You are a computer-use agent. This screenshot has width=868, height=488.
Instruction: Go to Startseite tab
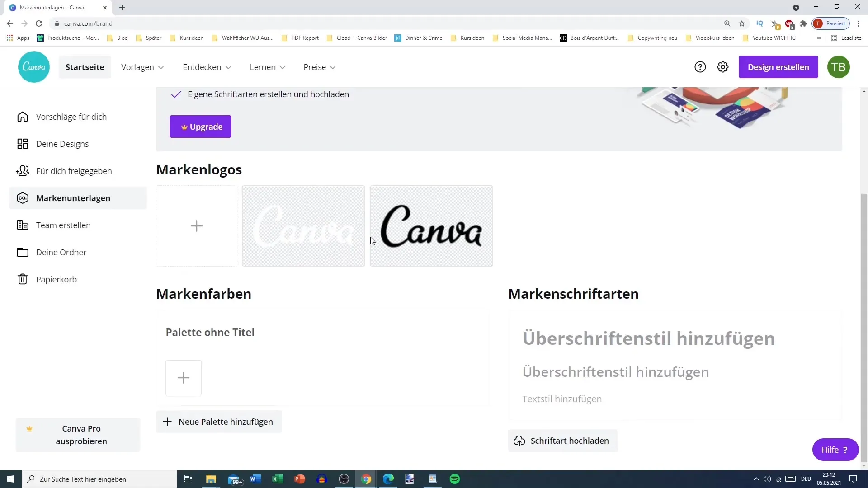pos(85,67)
